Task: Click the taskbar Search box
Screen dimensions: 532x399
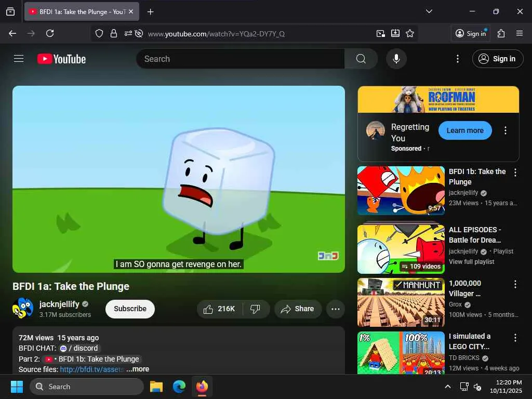Action: point(87,387)
